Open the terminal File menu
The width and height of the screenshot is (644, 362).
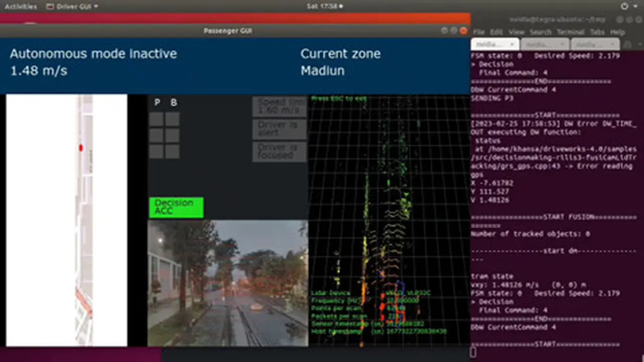click(478, 32)
